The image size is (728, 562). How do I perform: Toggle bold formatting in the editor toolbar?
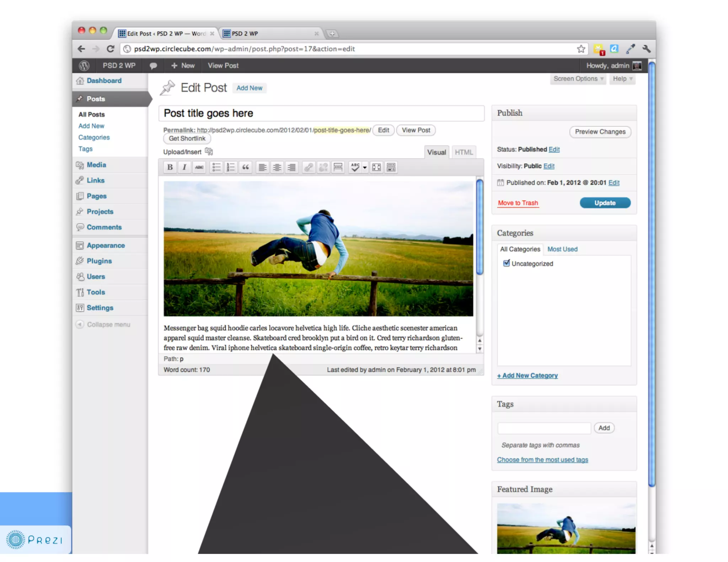click(x=170, y=167)
